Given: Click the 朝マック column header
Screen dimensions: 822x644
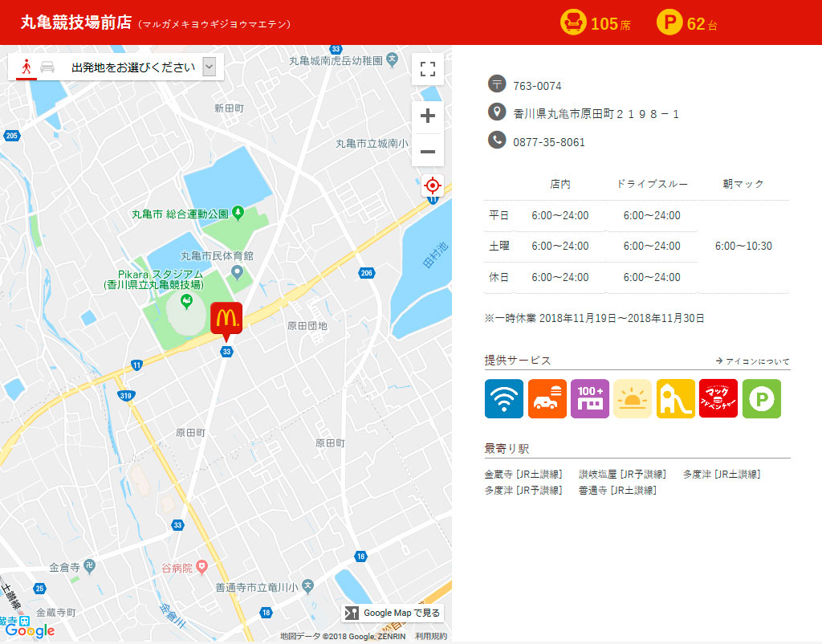Looking at the screenshot, I should (743, 184).
